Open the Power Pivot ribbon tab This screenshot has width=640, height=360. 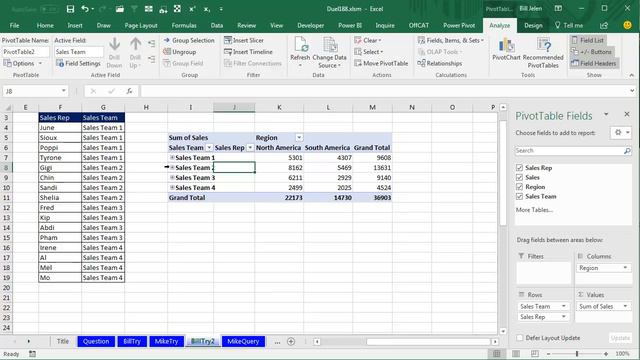[x=459, y=25]
